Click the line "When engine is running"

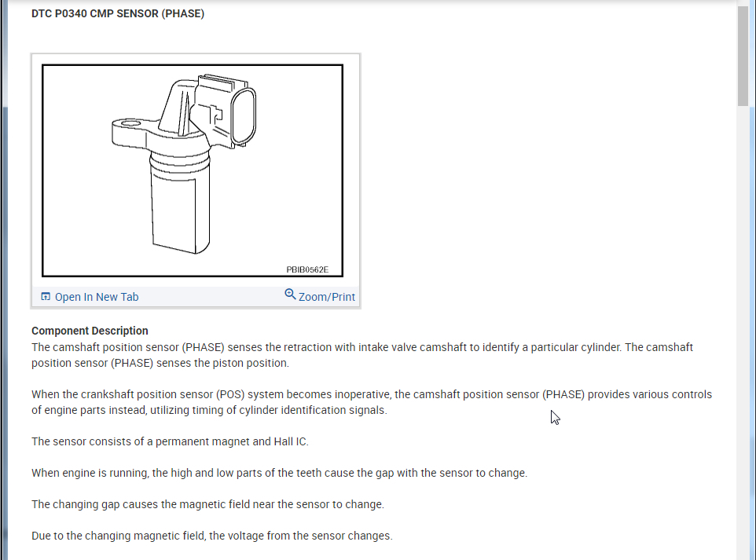coord(280,473)
